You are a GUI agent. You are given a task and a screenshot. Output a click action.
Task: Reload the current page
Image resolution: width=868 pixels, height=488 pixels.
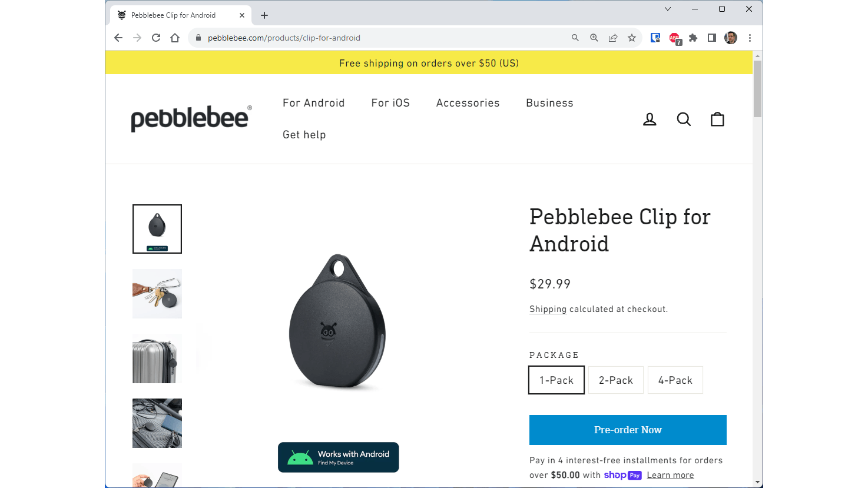click(x=156, y=38)
